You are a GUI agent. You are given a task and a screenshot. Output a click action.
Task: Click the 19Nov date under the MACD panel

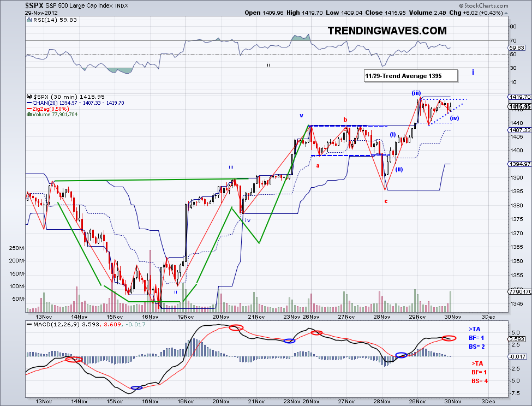[186, 401]
